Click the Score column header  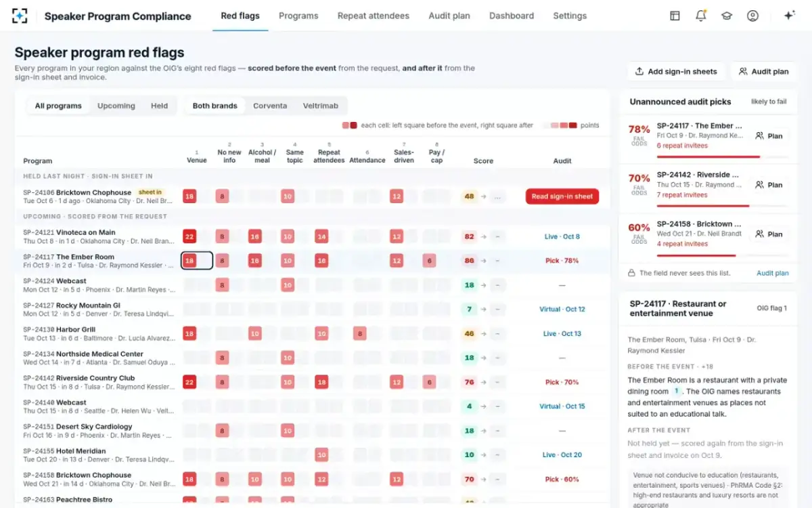pos(483,161)
